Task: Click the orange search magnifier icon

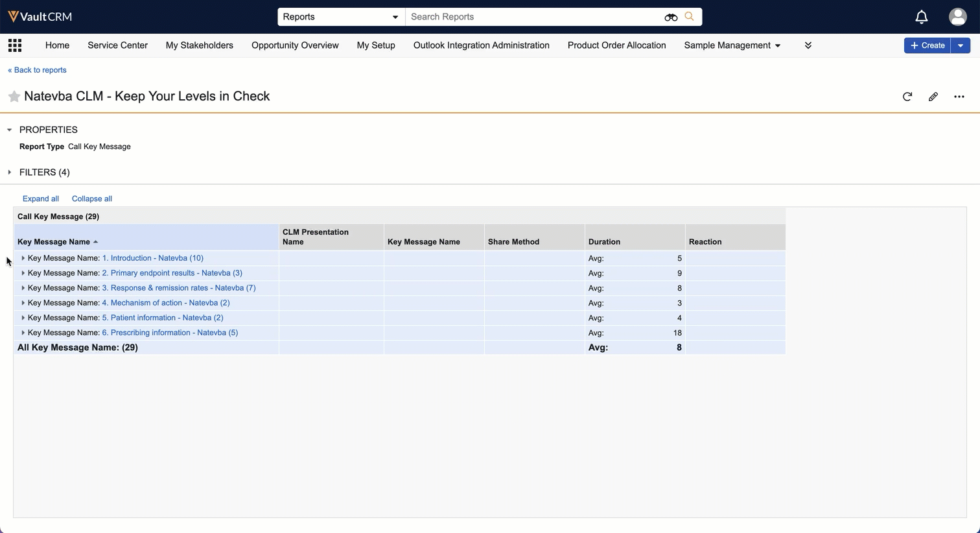Action: pyautogui.click(x=690, y=17)
